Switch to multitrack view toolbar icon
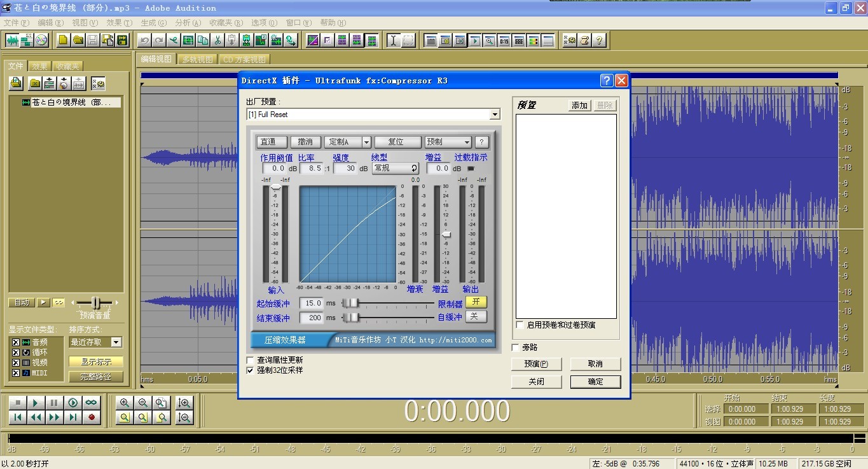The image size is (868, 469). coord(27,40)
